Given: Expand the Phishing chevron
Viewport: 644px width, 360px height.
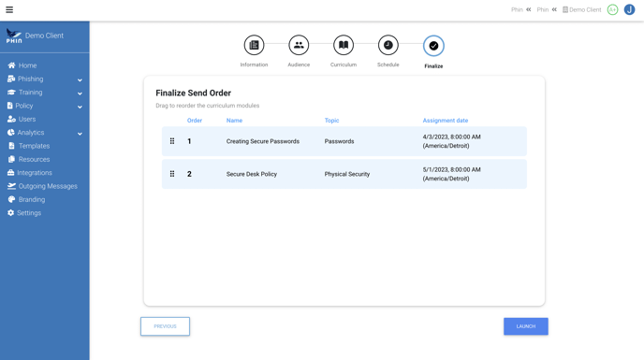Looking at the screenshot, I should tap(80, 80).
